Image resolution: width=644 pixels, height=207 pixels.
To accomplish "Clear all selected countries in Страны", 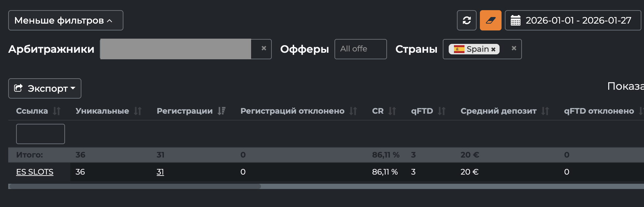I will [514, 48].
